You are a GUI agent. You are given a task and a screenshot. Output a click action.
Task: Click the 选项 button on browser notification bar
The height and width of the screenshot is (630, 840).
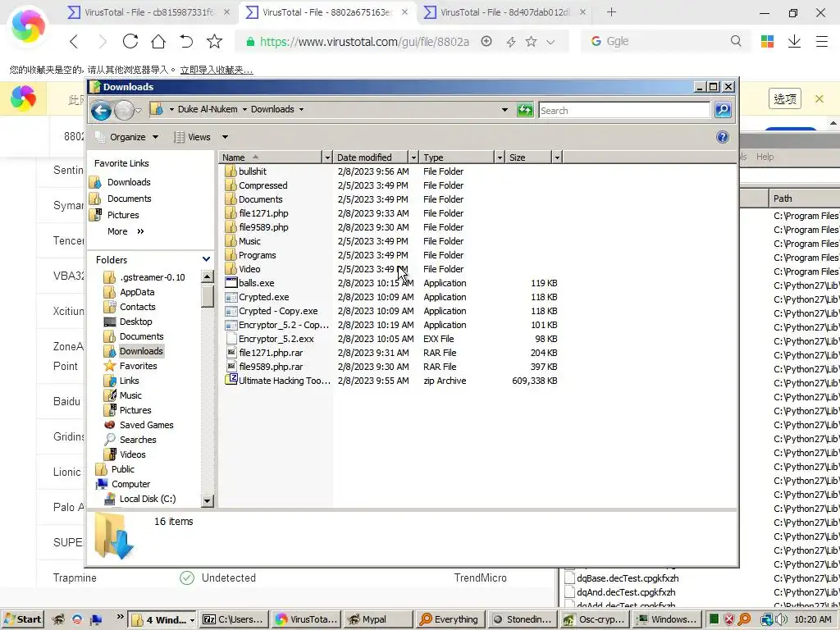pos(785,98)
